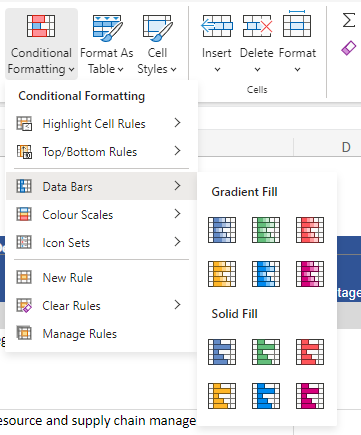Expand the Insert cells dropdown
Image resolution: width=361 pixels, height=435 pixels.
pyautogui.click(x=217, y=44)
